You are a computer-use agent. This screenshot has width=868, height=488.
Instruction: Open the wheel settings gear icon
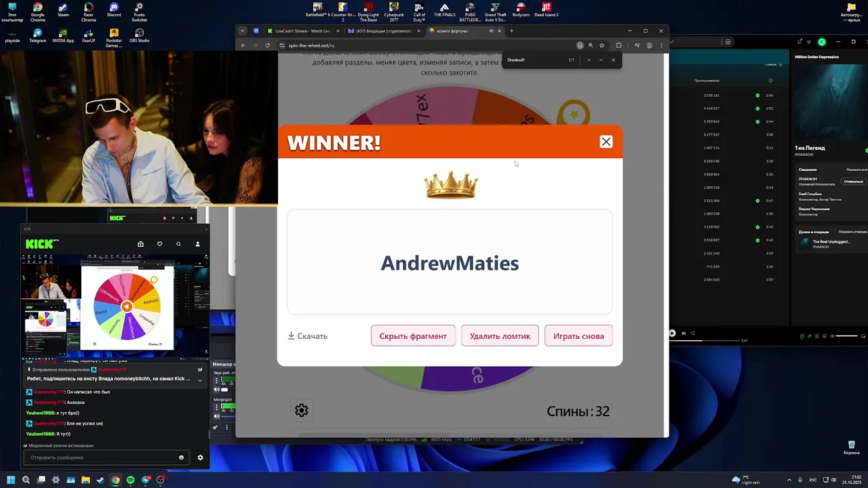pyautogui.click(x=302, y=410)
